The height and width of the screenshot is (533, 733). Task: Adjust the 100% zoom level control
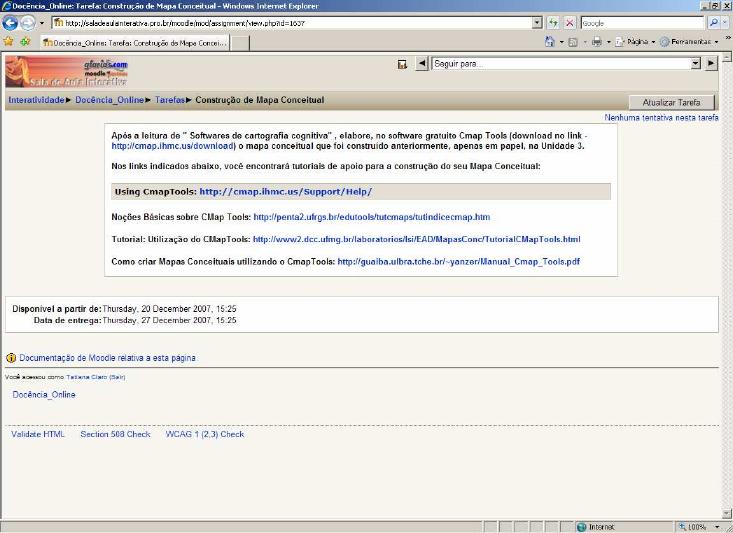(x=698, y=526)
